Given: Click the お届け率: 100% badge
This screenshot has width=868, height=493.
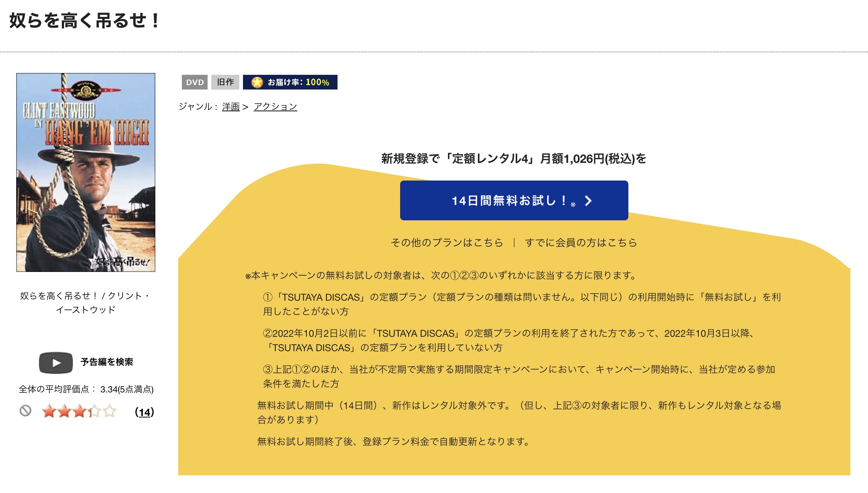Looking at the screenshot, I should pos(290,82).
